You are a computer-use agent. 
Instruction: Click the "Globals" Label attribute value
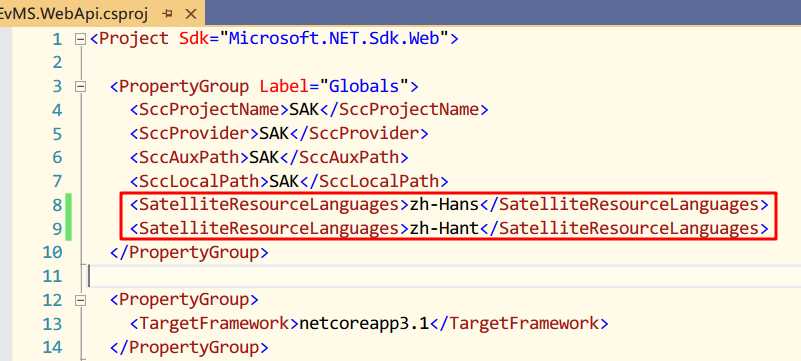[364, 86]
